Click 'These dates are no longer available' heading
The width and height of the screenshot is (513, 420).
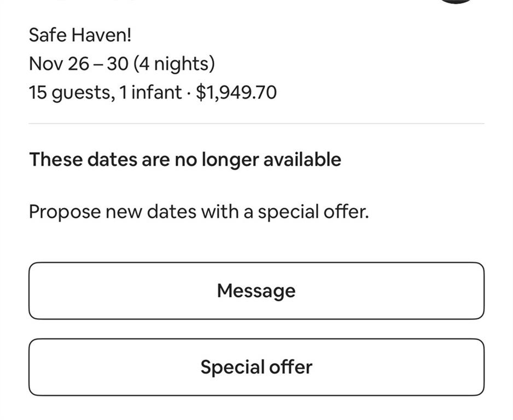point(185,160)
